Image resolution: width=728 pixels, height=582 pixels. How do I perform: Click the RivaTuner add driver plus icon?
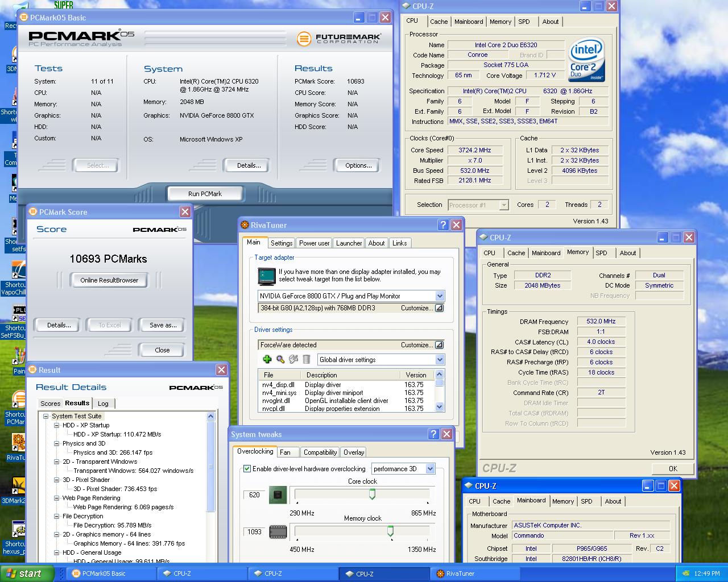[x=267, y=359]
